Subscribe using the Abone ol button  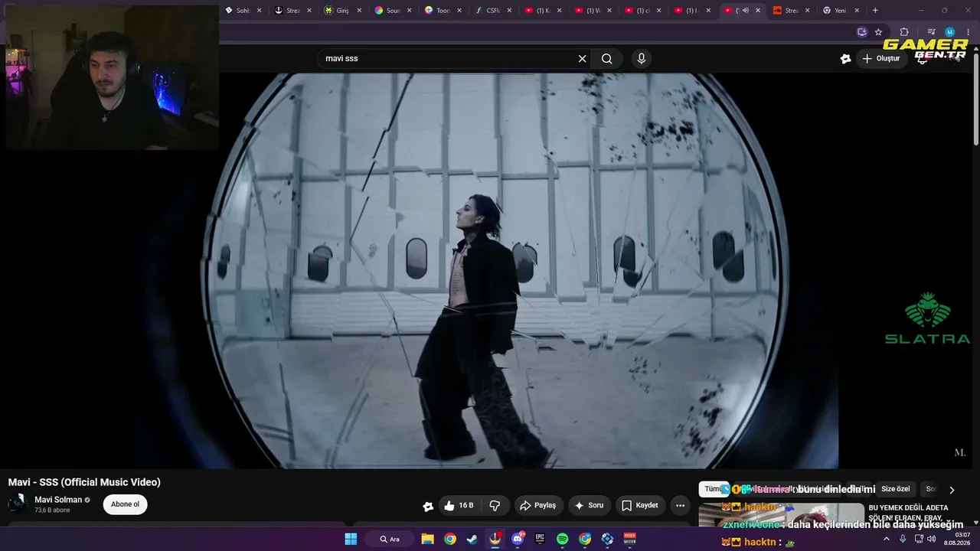(126, 504)
